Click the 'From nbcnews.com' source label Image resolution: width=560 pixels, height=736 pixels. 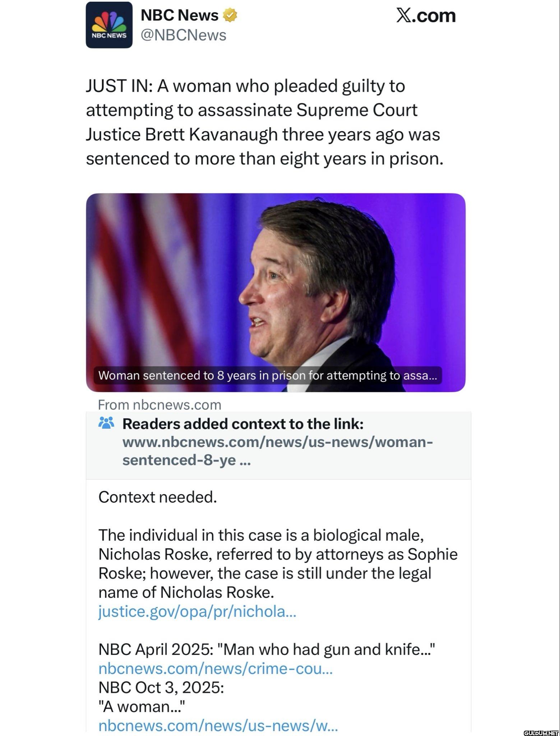(159, 405)
